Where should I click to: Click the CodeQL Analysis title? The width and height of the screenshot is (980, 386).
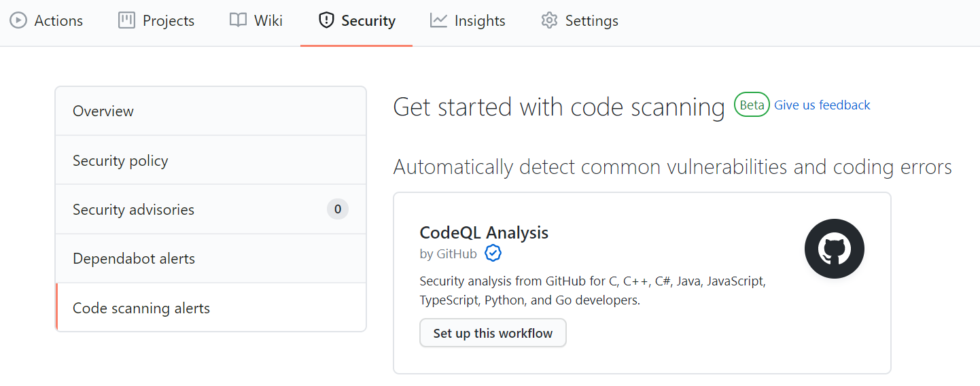(x=484, y=232)
